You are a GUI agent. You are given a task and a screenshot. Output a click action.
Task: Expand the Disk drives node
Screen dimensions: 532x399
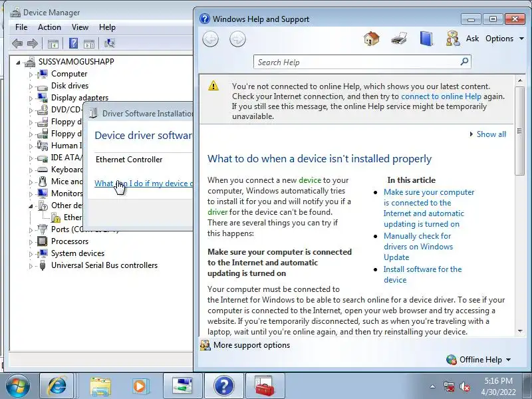[x=31, y=86]
